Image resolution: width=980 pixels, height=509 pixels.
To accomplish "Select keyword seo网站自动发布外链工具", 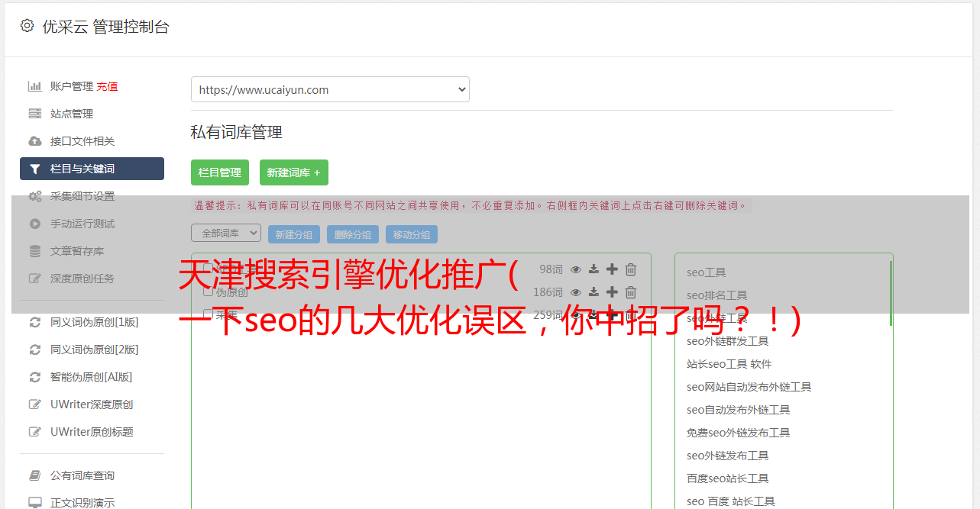I will coord(749,387).
